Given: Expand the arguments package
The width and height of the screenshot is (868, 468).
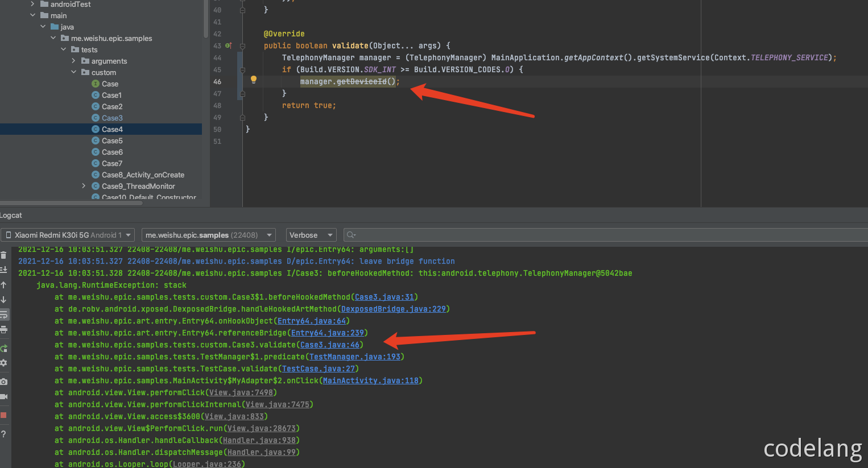Looking at the screenshot, I should 74,61.
